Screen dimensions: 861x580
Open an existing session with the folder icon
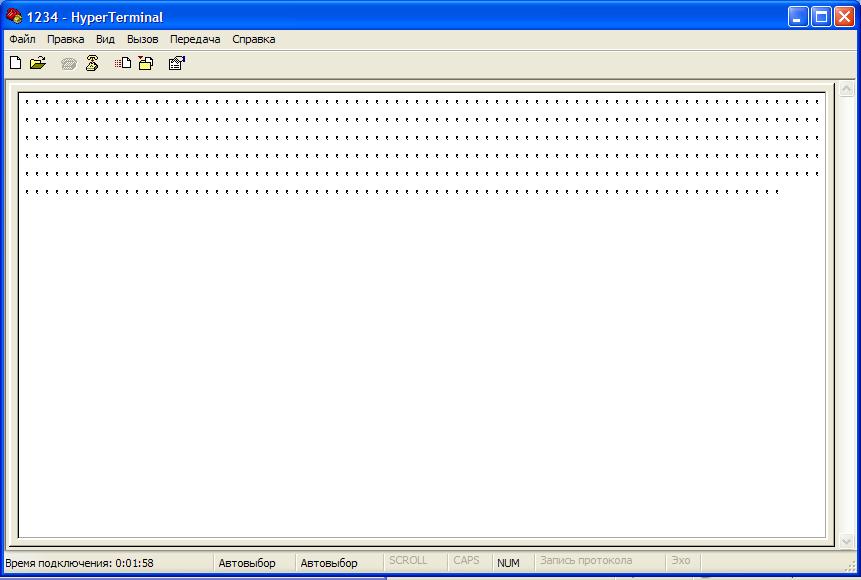click(x=38, y=63)
